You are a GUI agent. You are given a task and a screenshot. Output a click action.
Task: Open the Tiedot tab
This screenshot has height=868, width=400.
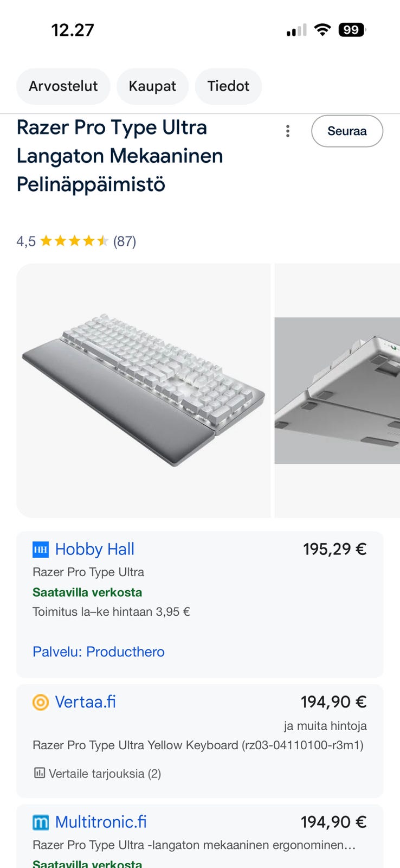228,86
